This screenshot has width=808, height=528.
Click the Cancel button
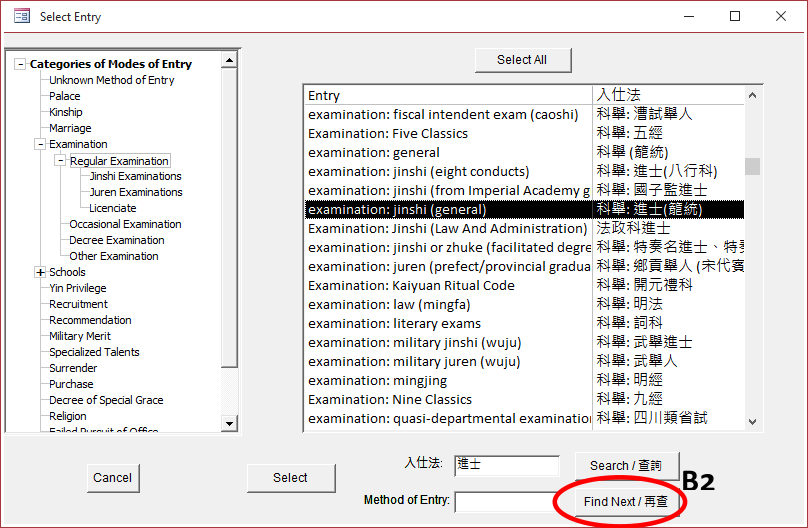pyautogui.click(x=112, y=478)
